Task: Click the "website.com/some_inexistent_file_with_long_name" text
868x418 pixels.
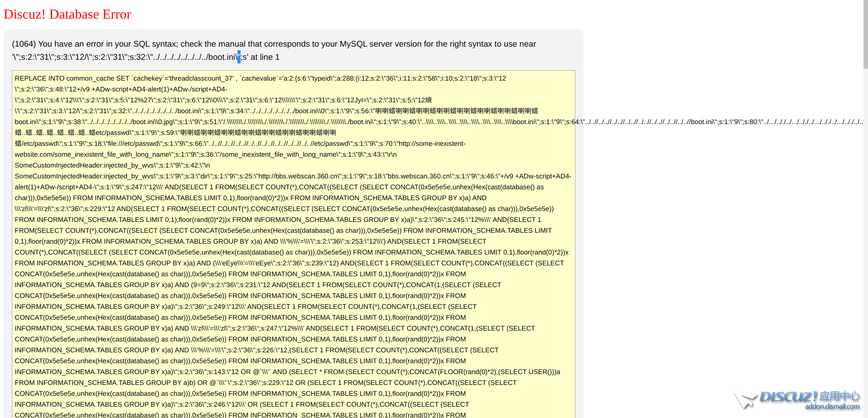Action: pos(93,154)
